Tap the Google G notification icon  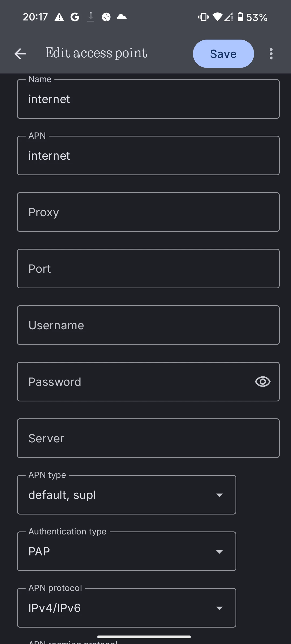pyautogui.click(x=75, y=17)
